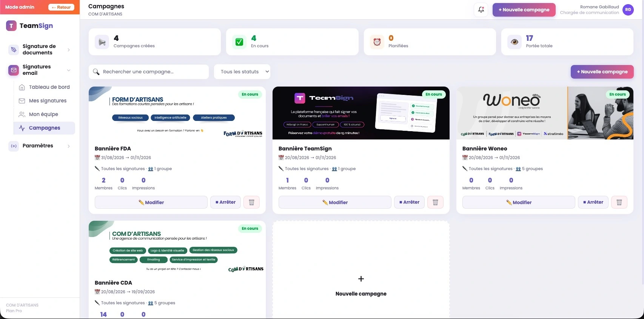Click the RG user avatar
The image size is (644, 319).
click(x=628, y=10)
